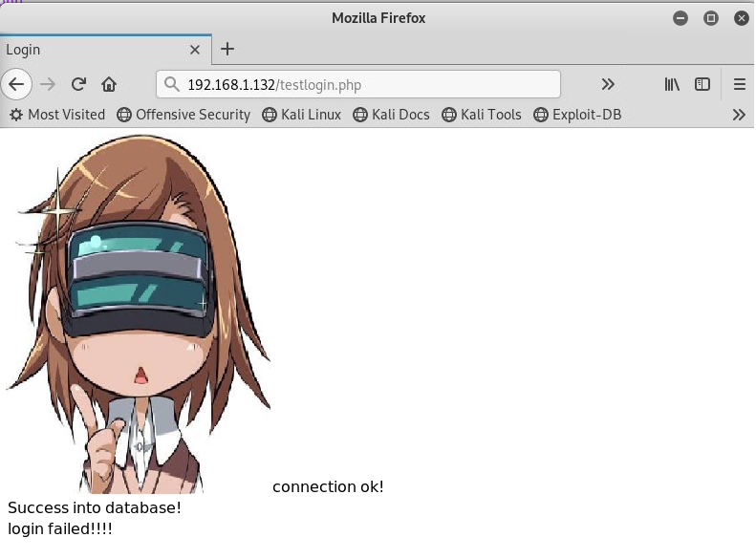
Task: Select the Login tab
Action: coord(105,50)
